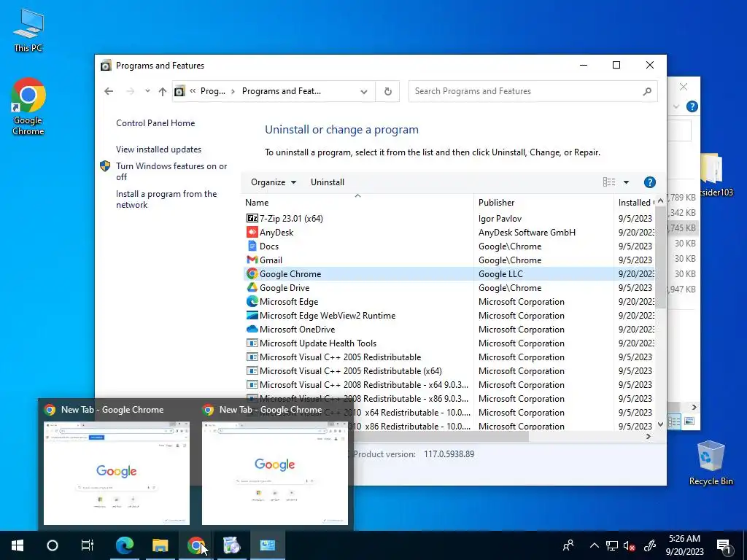Open taskbar clock and date
This screenshot has height=560, width=747.
(684, 545)
